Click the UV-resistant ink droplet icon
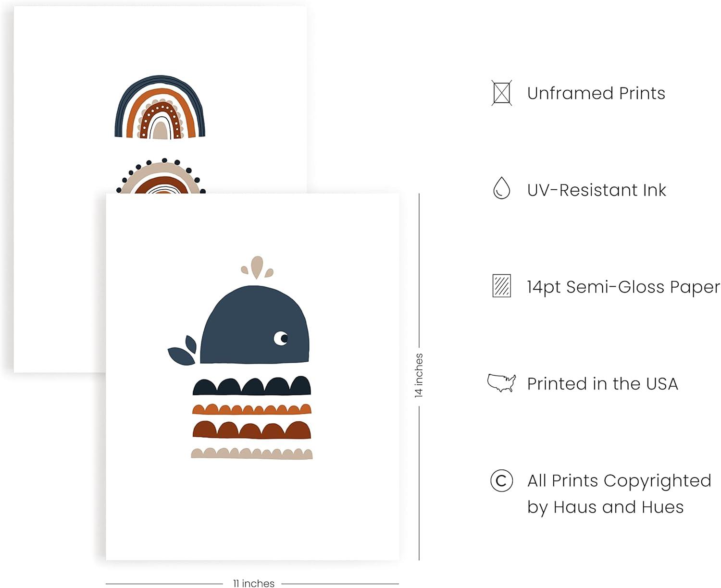The width and height of the screenshot is (721, 588). click(x=501, y=188)
